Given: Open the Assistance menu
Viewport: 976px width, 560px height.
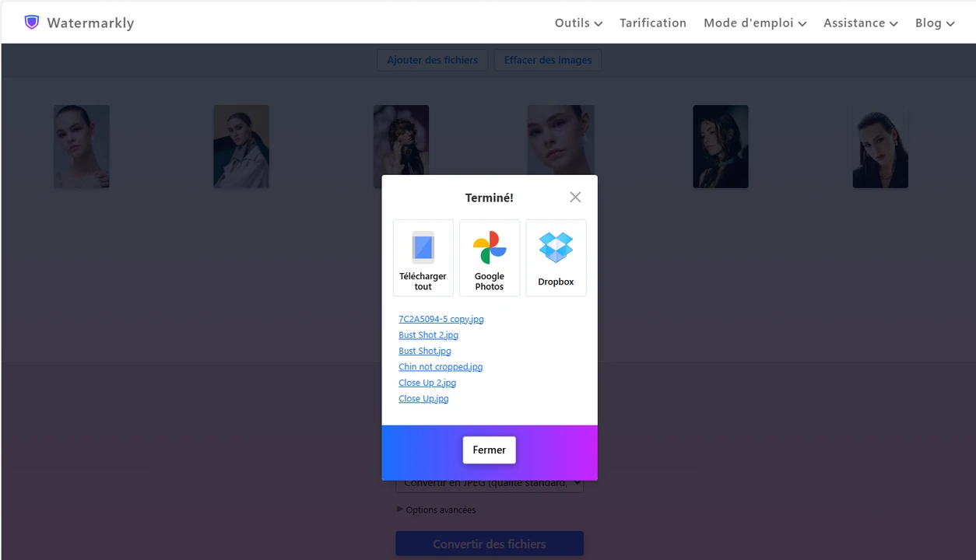Looking at the screenshot, I should coord(860,23).
